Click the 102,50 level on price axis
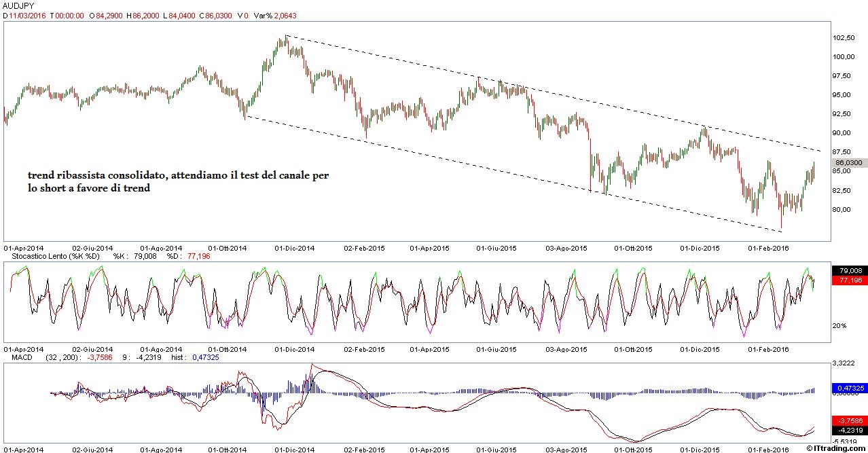The width and height of the screenshot is (868, 453). tap(844, 38)
